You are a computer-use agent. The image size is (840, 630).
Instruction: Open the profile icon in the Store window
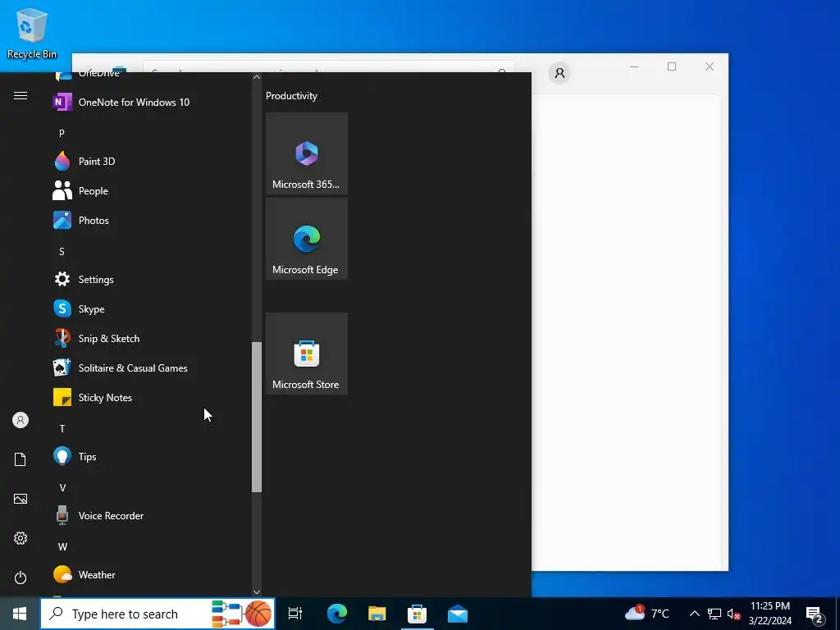(559, 73)
